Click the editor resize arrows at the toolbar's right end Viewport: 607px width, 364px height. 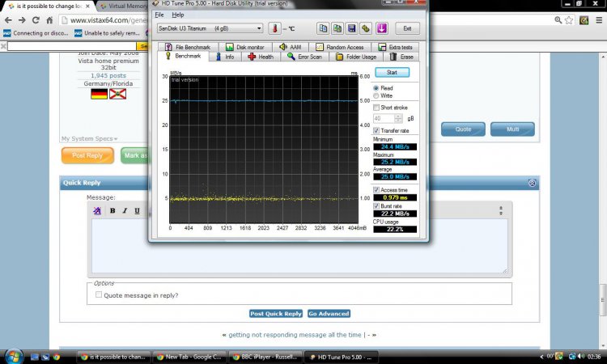tap(501, 210)
